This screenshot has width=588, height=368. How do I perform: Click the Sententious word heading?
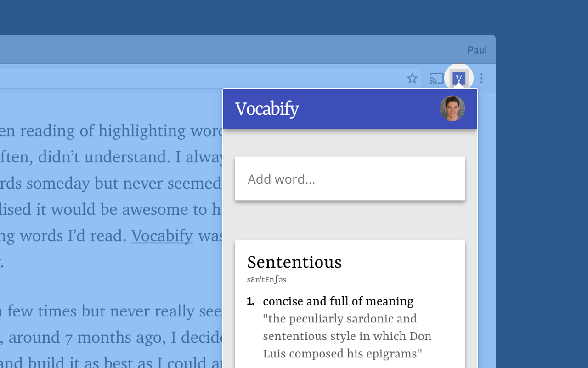294,262
